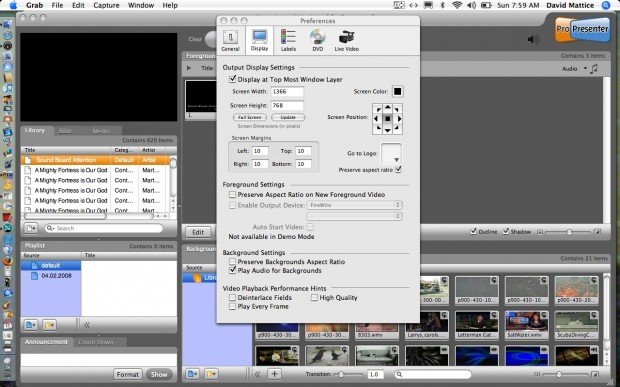
Task: Open the Audio dropdown arrow
Action: (585, 68)
